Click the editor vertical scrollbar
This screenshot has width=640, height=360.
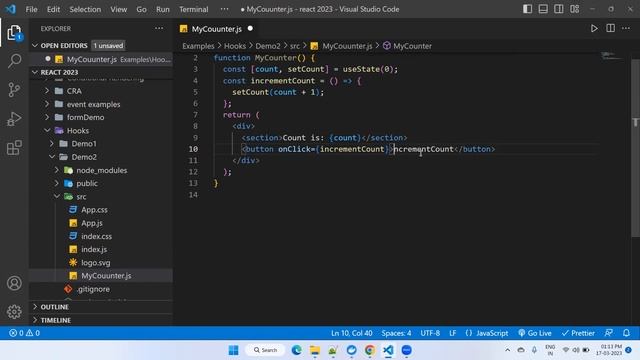[635, 147]
